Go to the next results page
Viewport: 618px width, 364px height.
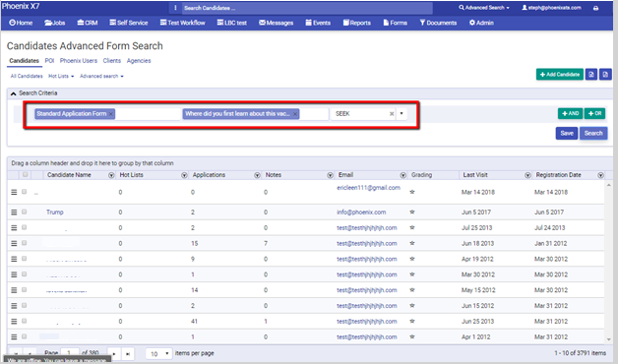[x=114, y=353]
